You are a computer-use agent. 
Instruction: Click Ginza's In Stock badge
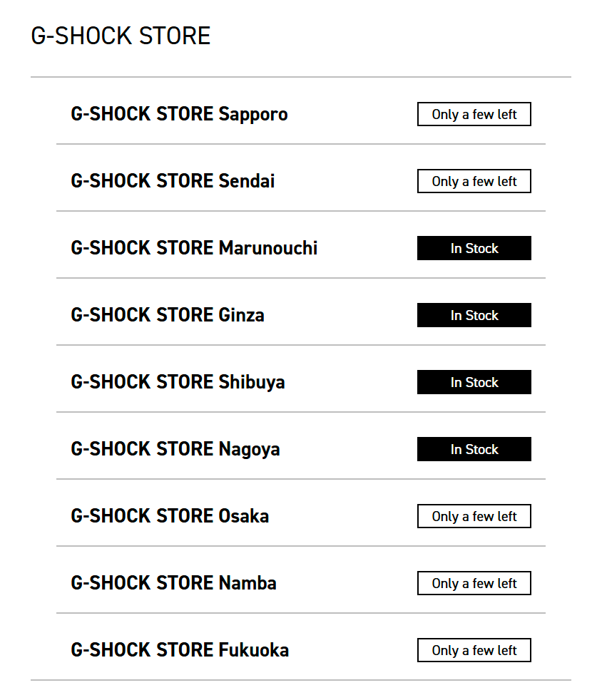[474, 315]
